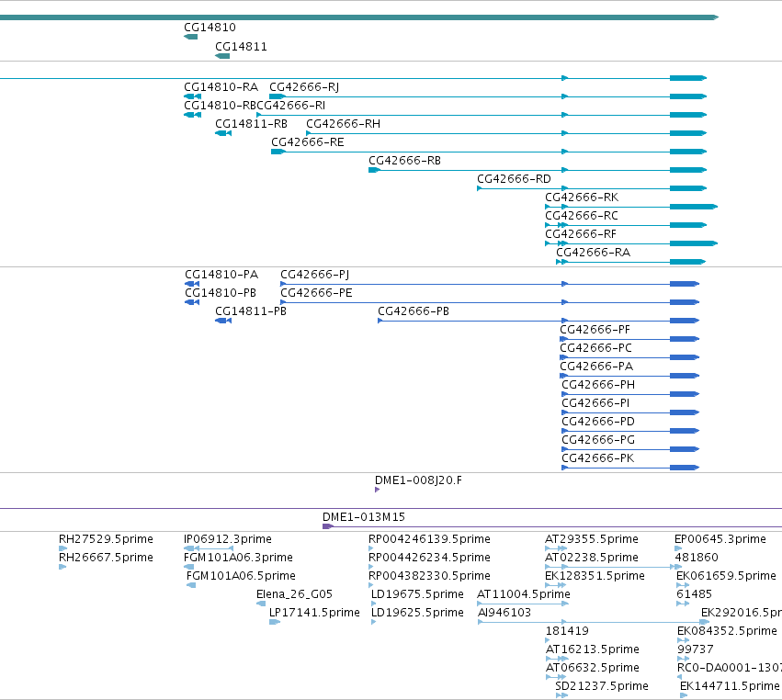This screenshot has height=700, width=782.
Task: Click the 181419 feature label
Action: 567,632
